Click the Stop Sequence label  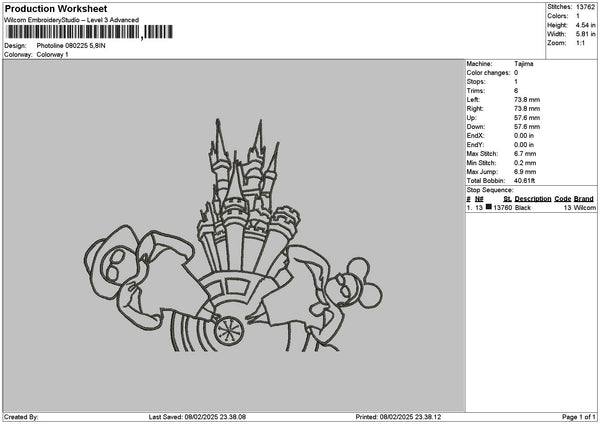click(x=490, y=190)
